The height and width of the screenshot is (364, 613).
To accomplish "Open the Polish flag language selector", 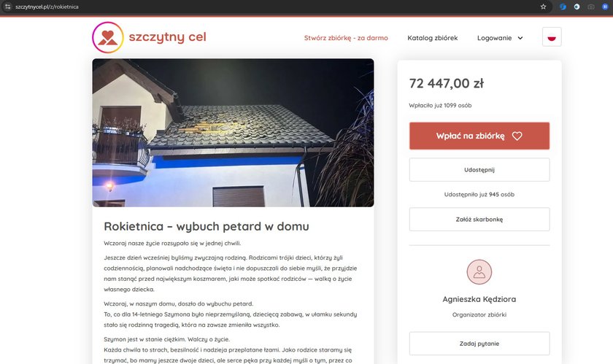I will point(552,37).
